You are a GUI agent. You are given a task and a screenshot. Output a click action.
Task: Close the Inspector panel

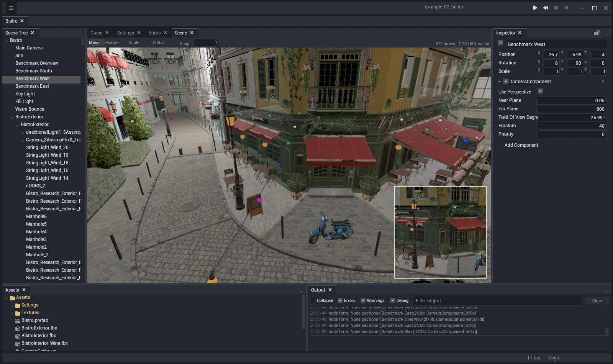coord(520,33)
